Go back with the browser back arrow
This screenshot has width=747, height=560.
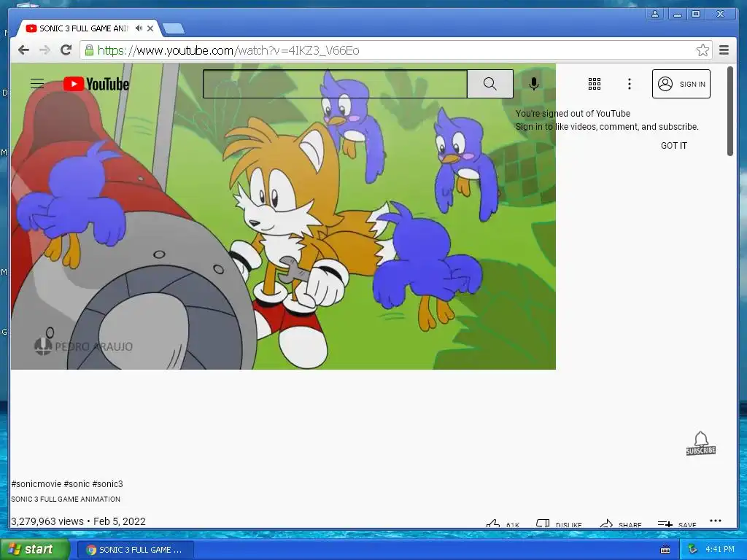coord(23,50)
